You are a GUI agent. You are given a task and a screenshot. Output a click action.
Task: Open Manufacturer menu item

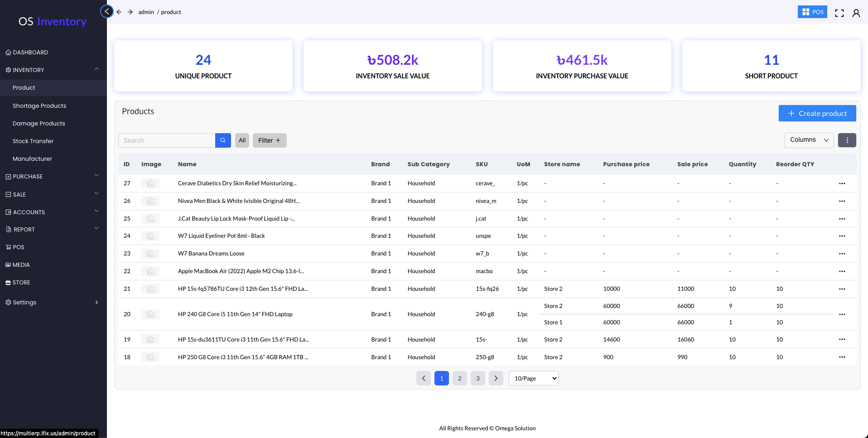pyautogui.click(x=32, y=159)
